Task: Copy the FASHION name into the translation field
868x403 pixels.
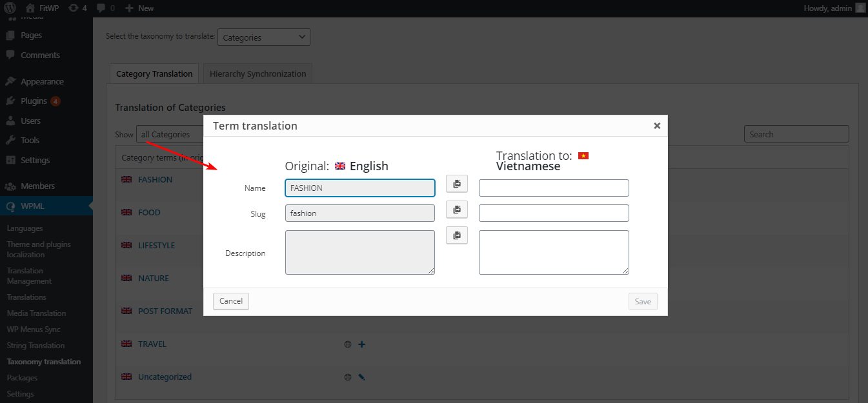Action: 456,184
